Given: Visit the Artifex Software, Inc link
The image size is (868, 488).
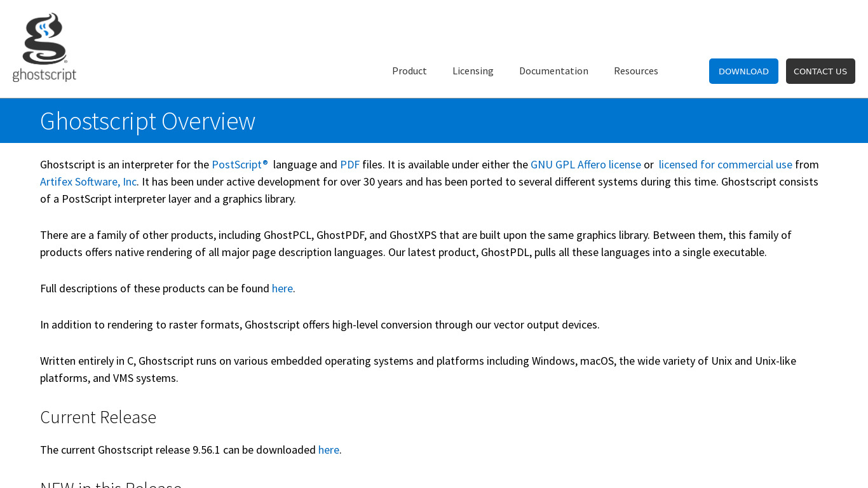Looking at the screenshot, I should (88, 182).
